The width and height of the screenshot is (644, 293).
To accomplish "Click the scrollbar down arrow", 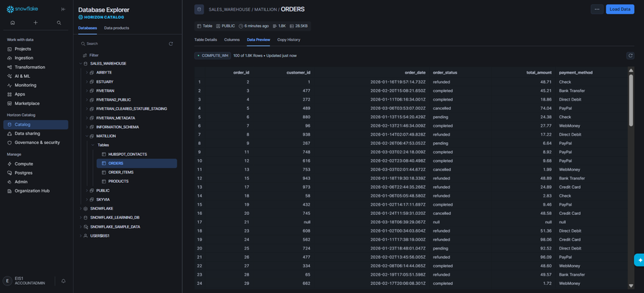I will 631,285.
